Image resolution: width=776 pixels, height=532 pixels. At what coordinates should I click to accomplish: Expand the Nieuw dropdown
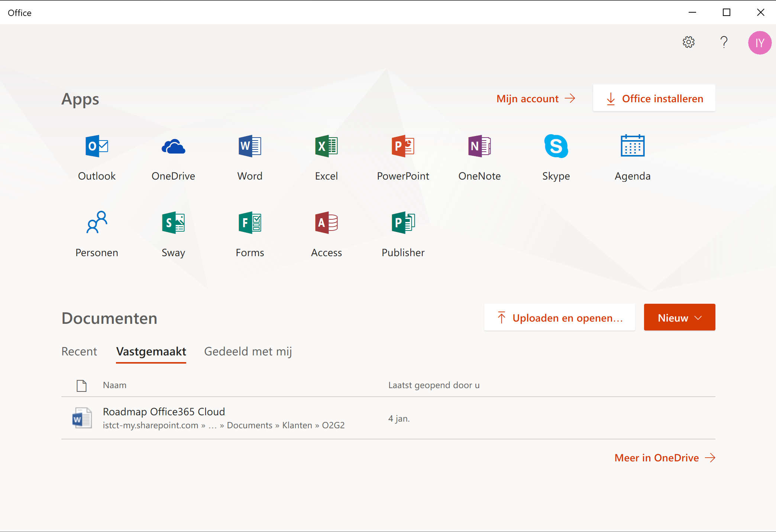point(679,317)
